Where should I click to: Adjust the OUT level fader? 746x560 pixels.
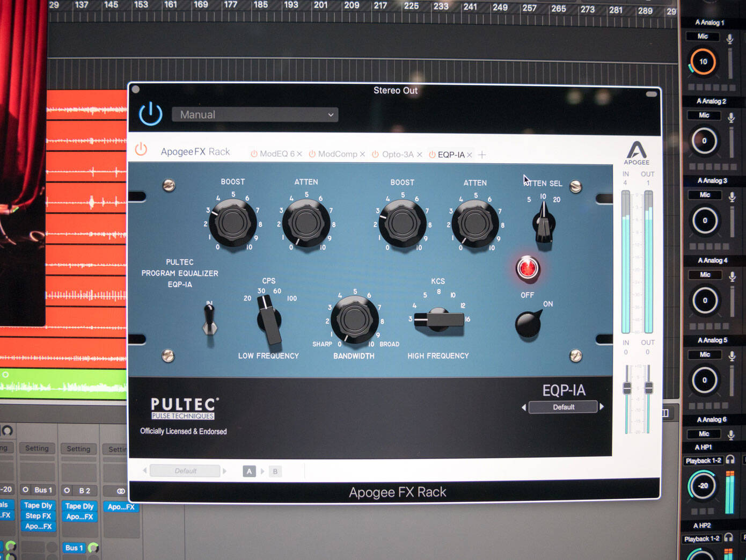(648, 388)
